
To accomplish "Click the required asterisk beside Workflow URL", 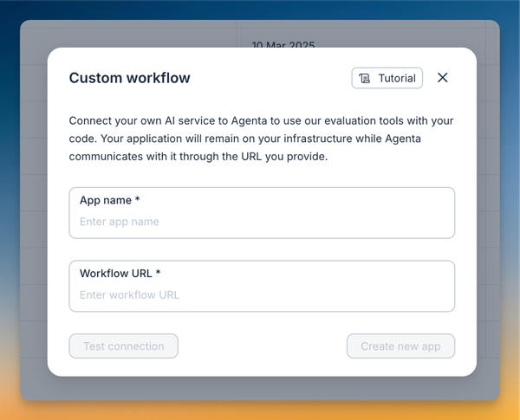I will pos(158,273).
